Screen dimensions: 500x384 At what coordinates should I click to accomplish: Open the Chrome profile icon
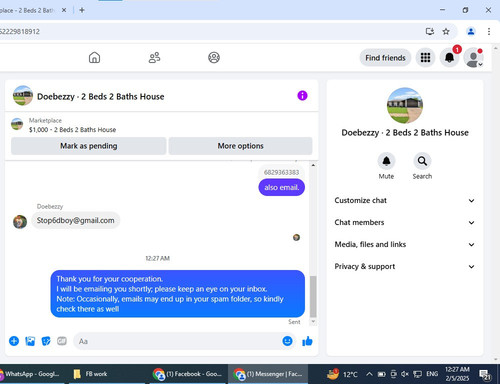[x=471, y=32]
